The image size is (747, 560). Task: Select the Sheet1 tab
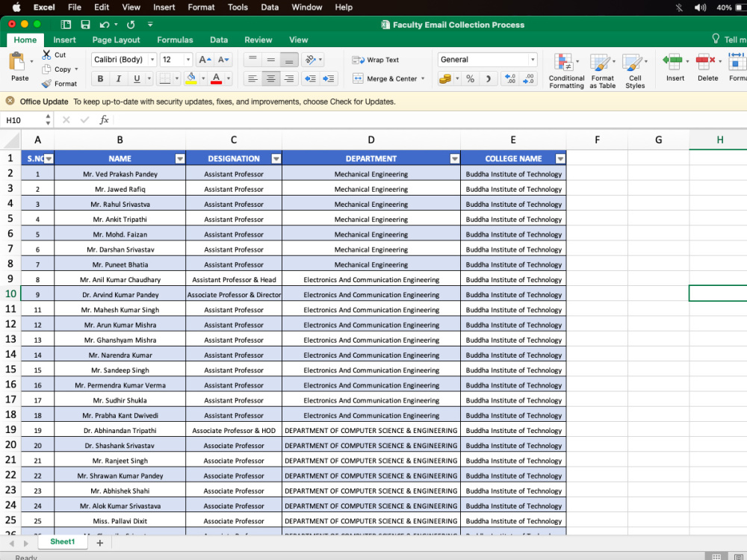pos(63,542)
